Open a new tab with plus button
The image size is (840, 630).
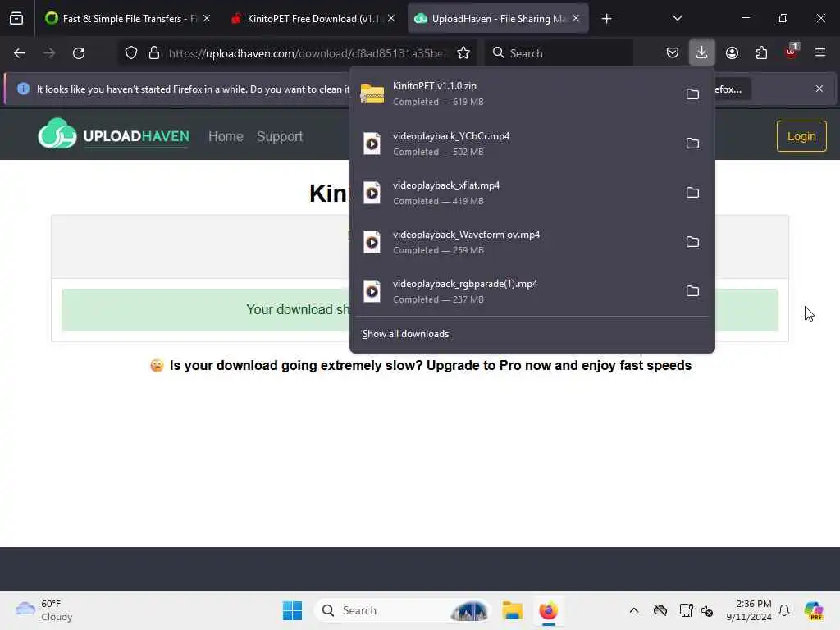click(x=606, y=19)
